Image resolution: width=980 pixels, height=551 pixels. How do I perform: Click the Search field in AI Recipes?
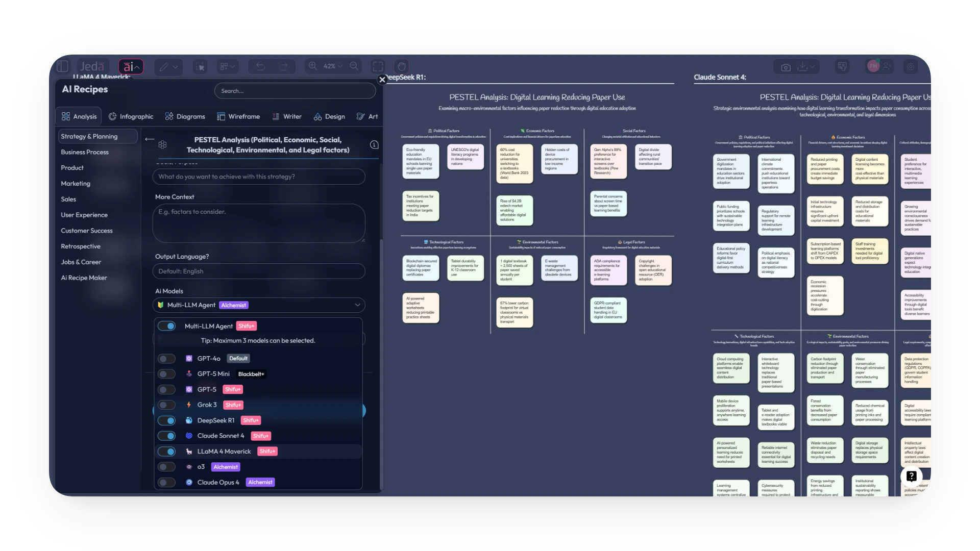pos(295,90)
